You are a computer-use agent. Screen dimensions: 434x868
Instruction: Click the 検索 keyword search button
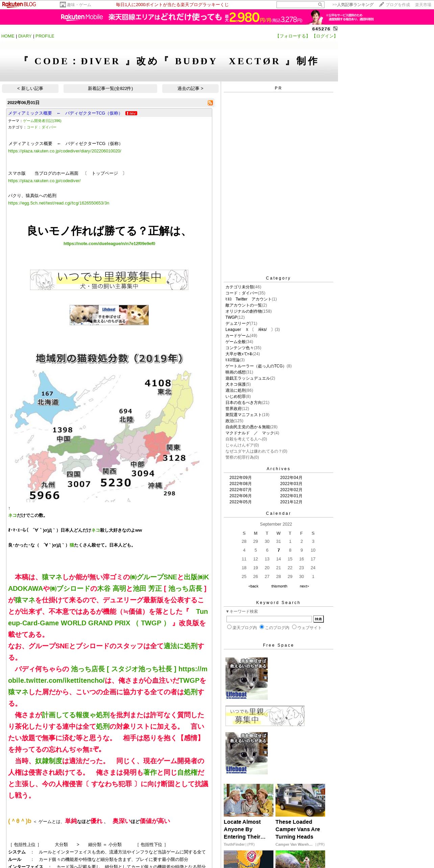click(x=318, y=619)
